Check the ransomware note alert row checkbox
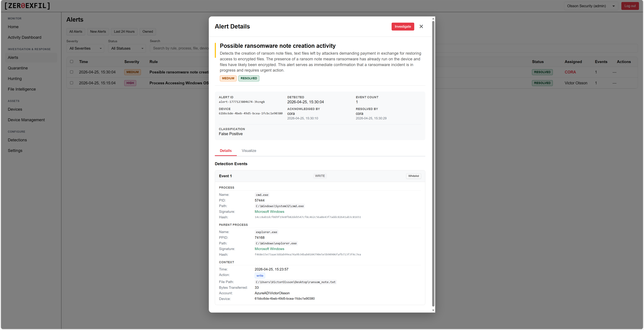Image resolution: width=644 pixels, height=330 pixels. (x=71, y=72)
